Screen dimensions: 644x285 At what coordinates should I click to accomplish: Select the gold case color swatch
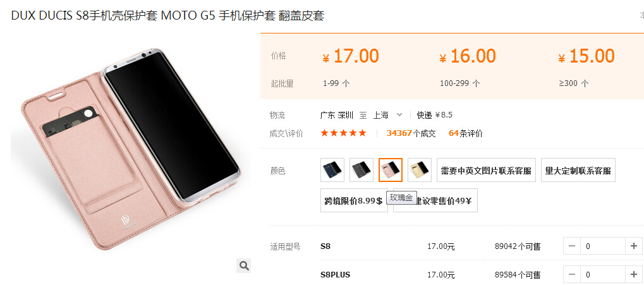[x=420, y=170]
